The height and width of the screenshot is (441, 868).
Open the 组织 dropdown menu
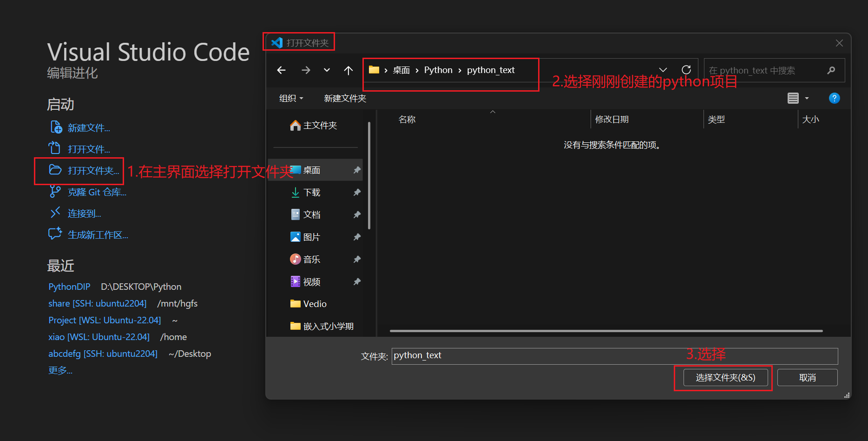pos(291,98)
